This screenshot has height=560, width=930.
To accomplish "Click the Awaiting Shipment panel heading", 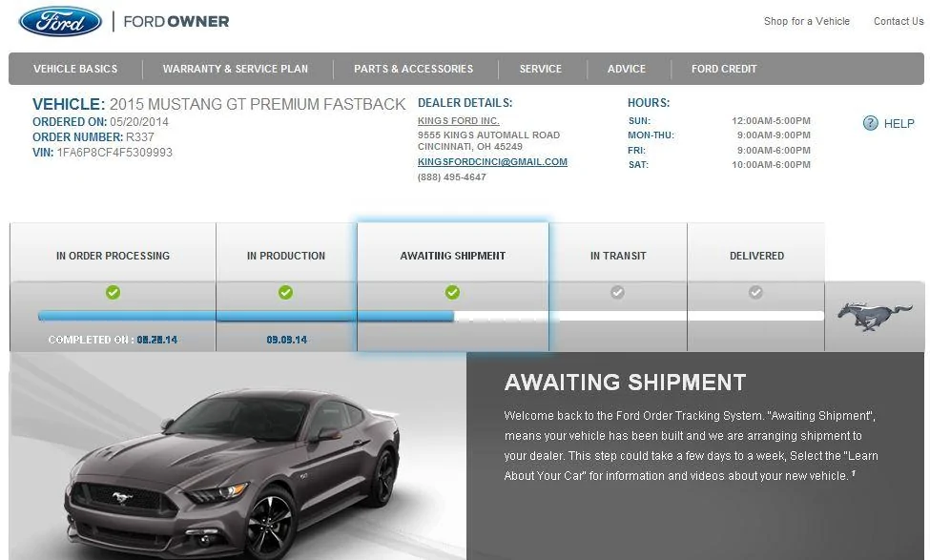I will point(625,383).
